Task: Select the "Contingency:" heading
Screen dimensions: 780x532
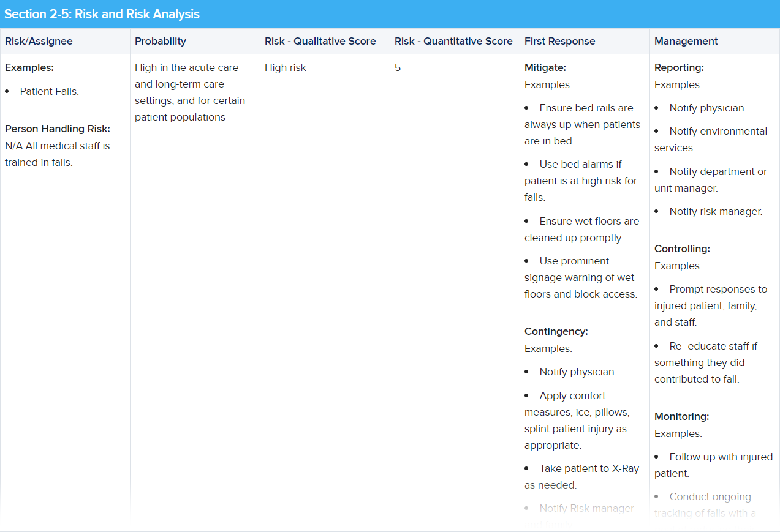Action: [556, 331]
